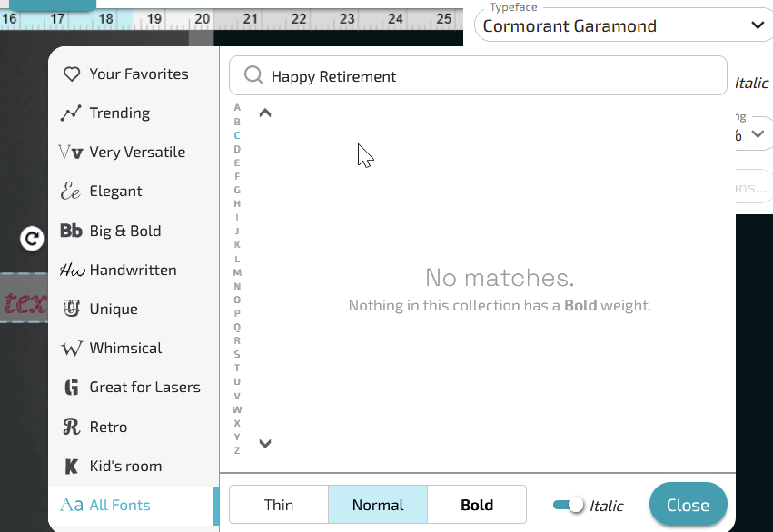Select the Thin weight option
This screenshot has height=532, width=773.
279,505
